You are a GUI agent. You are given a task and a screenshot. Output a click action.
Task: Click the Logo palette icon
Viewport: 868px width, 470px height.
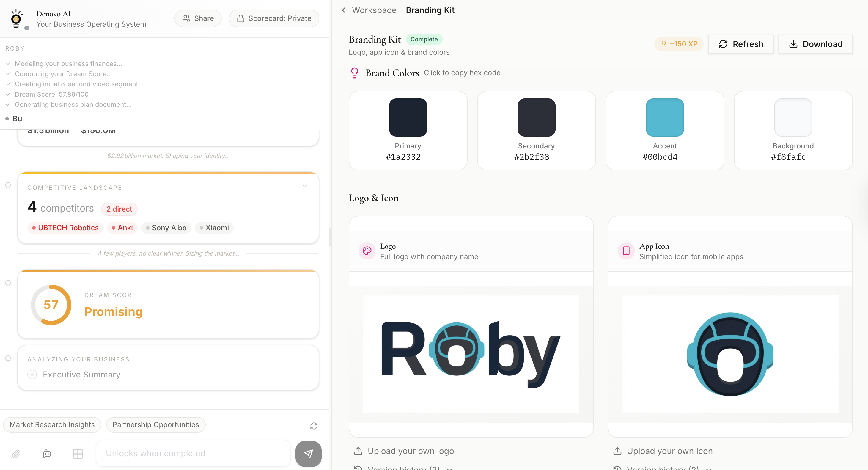367,251
